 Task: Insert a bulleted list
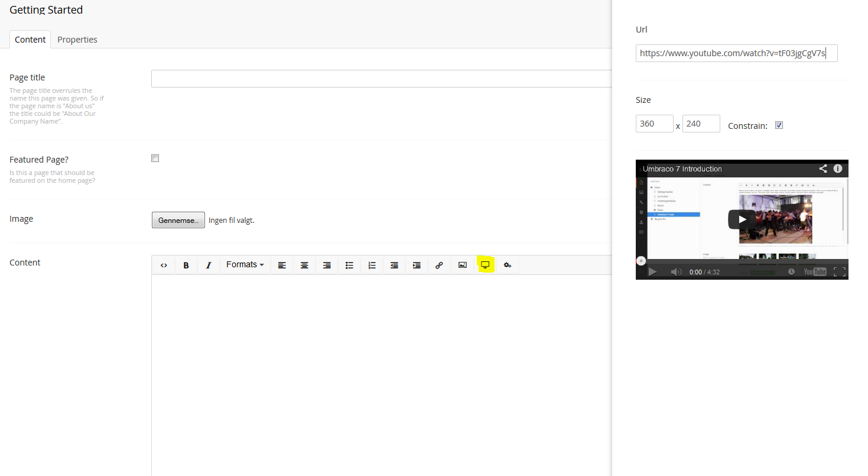[x=349, y=265]
